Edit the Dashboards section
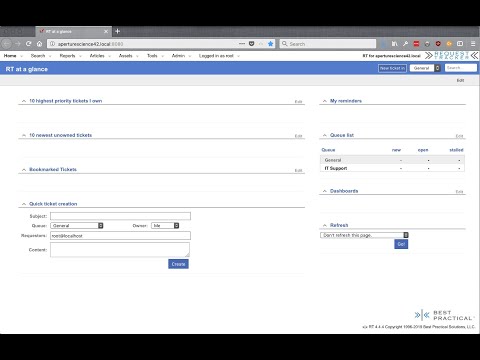The width and height of the screenshot is (480, 360). [459, 192]
